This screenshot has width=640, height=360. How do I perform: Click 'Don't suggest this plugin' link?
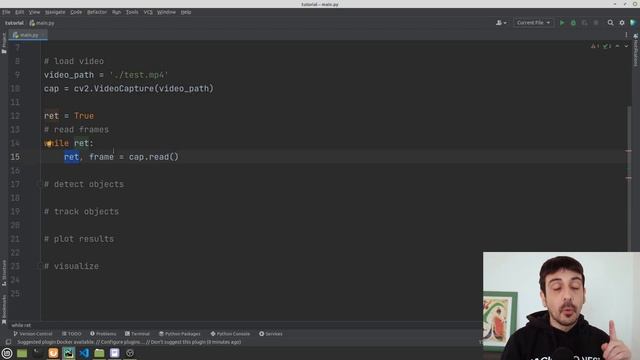(x=178, y=342)
